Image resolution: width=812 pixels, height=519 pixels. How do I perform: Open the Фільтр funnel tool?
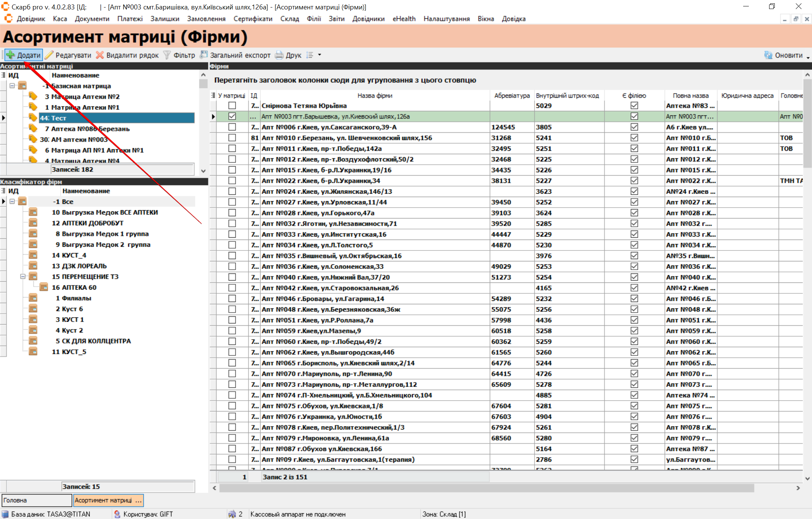point(167,55)
